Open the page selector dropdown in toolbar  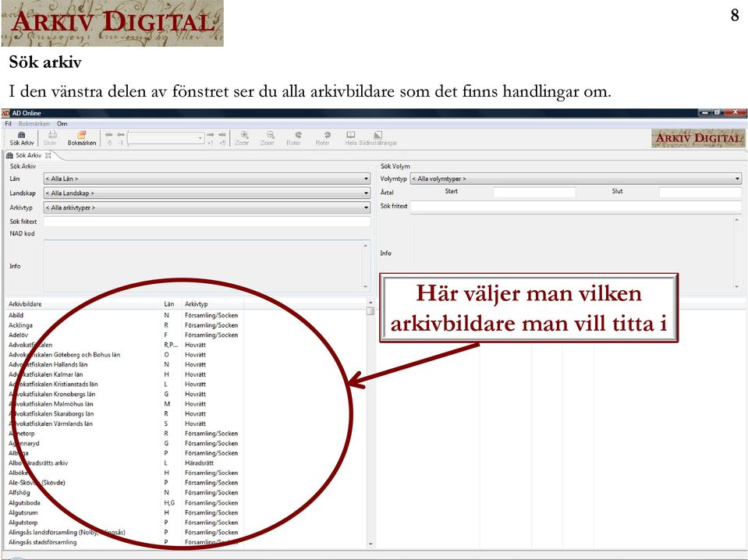[x=200, y=138]
